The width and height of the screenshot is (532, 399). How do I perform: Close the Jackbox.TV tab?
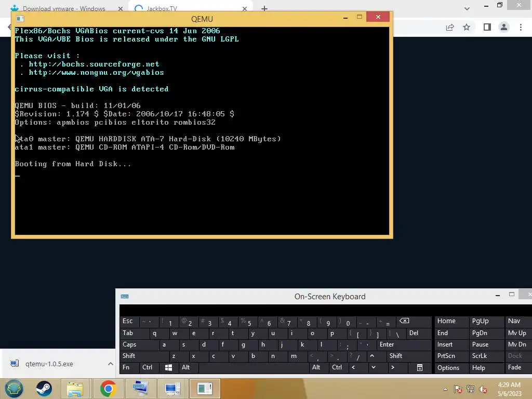point(245,9)
